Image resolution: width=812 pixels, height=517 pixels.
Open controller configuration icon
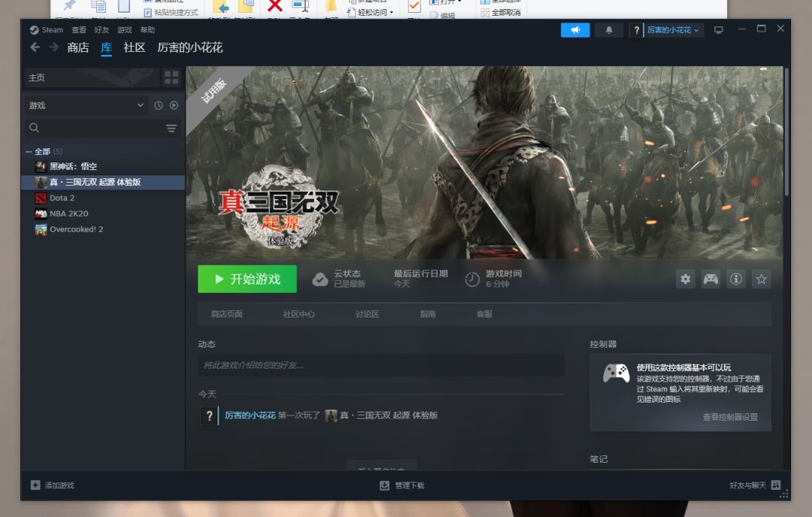[x=710, y=279]
